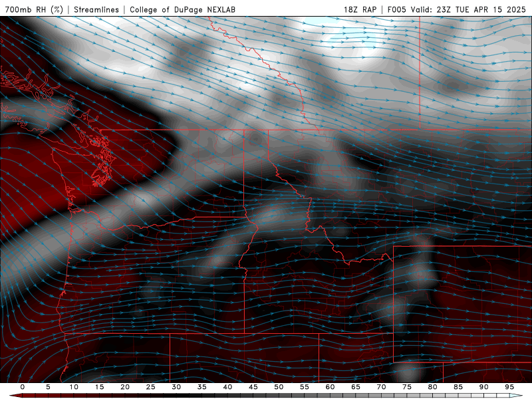Click the "35" label on the RH scale
532x399 pixels.
202,387
